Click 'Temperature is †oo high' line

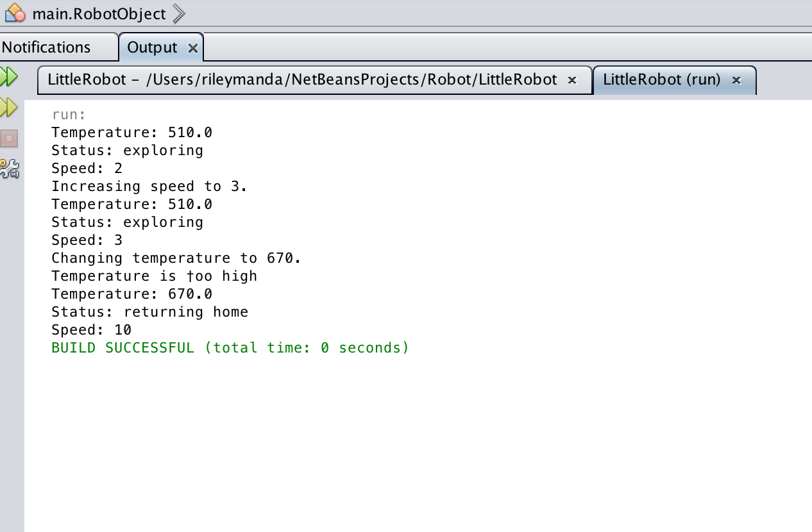tap(154, 276)
